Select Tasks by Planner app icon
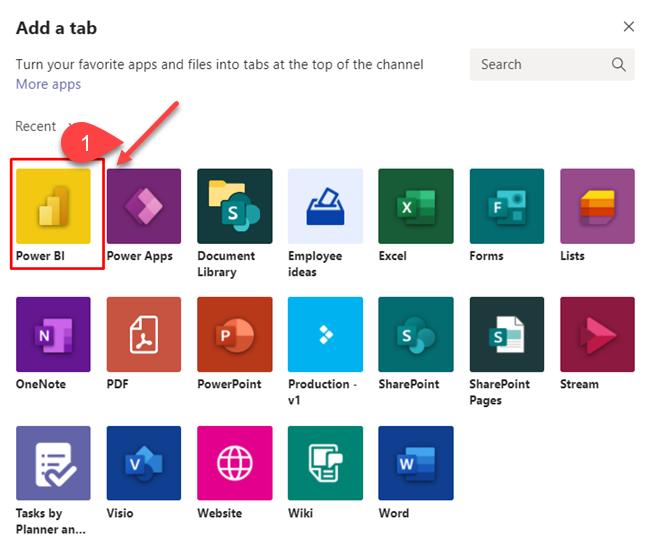 [x=53, y=463]
